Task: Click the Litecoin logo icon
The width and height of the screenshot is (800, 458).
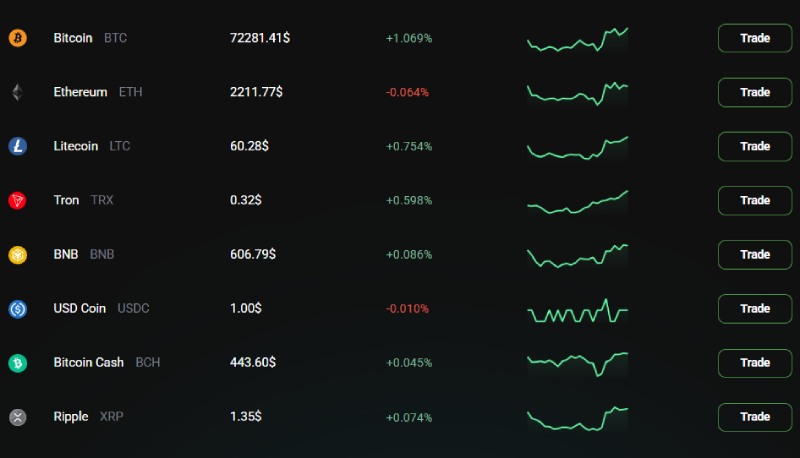Action: click(x=17, y=146)
